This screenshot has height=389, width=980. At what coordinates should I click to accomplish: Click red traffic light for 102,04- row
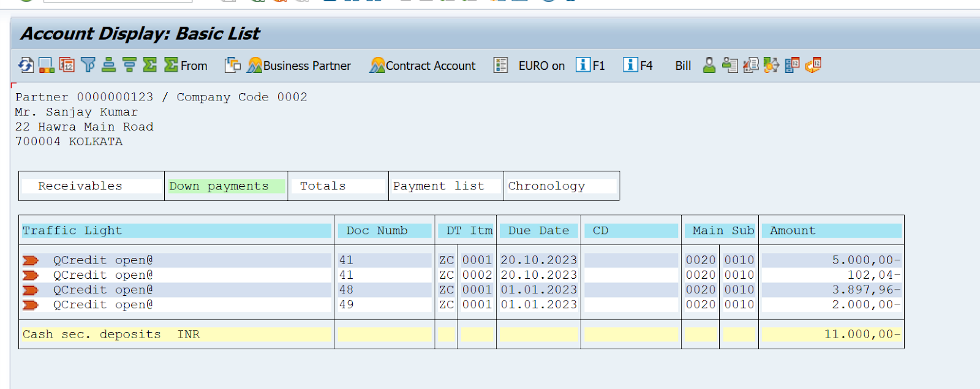[31, 275]
